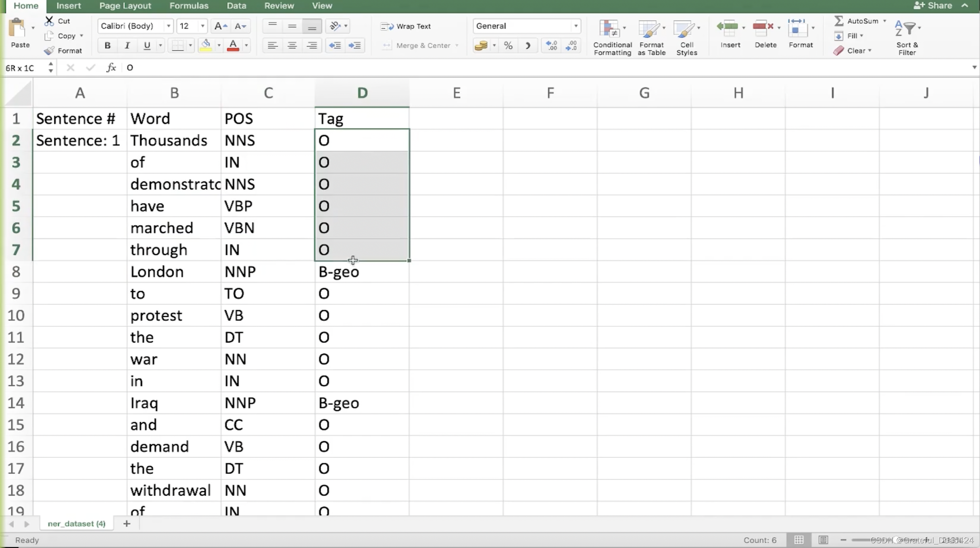Add a new sheet with plus button
The height and width of the screenshot is (548, 980).
[127, 524]
